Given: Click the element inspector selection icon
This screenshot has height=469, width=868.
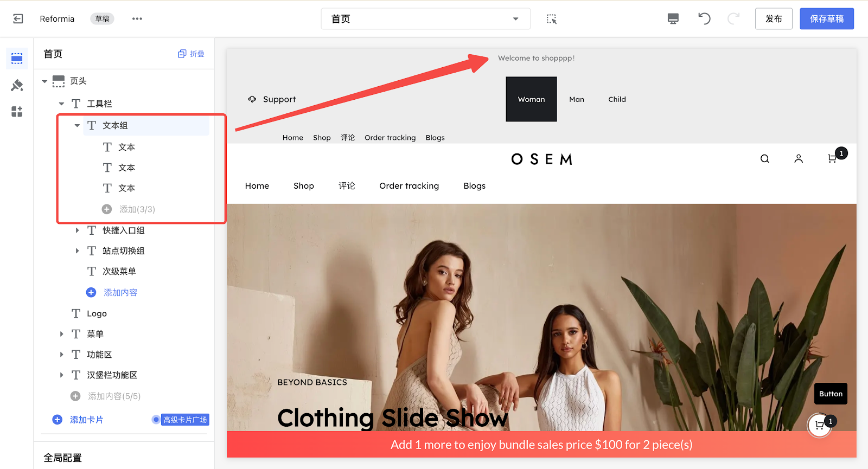Looking at the screenshot, I should 551,19.
